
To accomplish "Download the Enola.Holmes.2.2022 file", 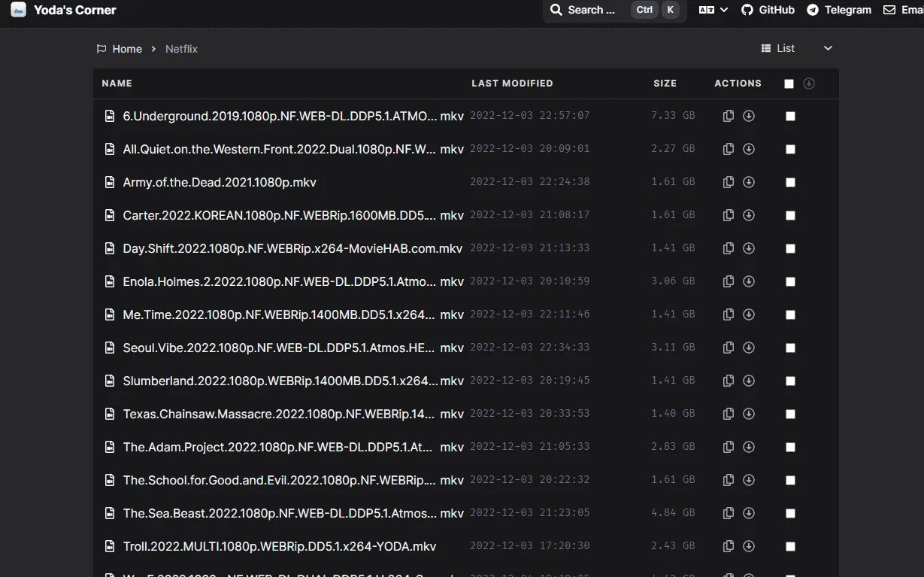I will [x=749, y=281].
